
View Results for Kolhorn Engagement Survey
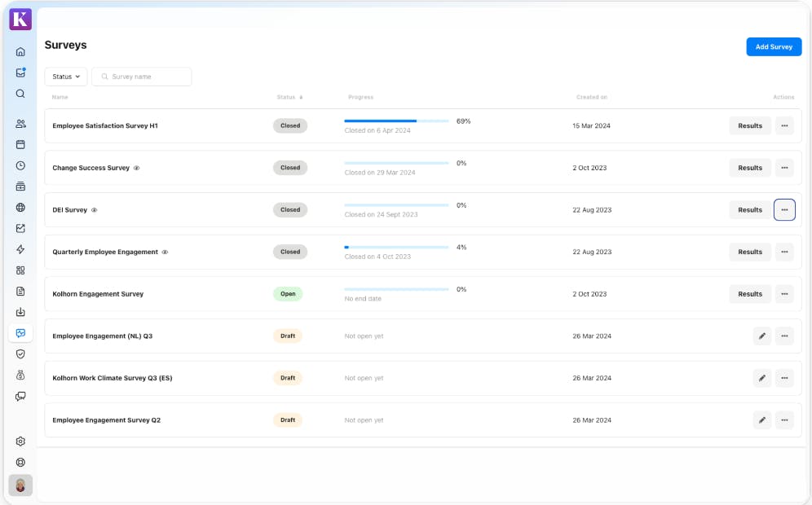pyautogui.click(x=750, y=294)
